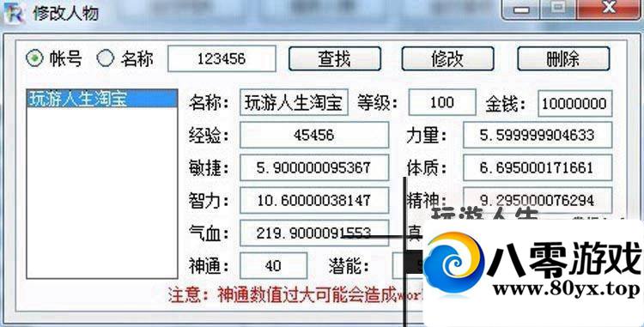
Task: Click the red 注意 warning text
Action: [x=295, y=294]
